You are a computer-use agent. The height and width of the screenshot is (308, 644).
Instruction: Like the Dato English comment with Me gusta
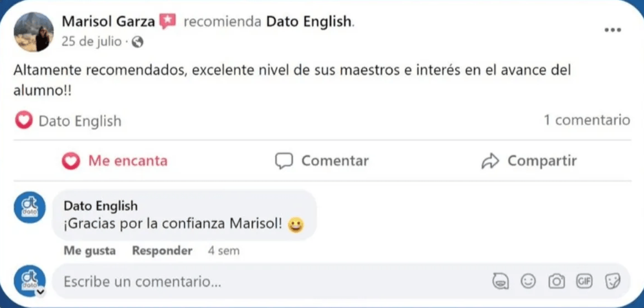(x=90, y=250)
